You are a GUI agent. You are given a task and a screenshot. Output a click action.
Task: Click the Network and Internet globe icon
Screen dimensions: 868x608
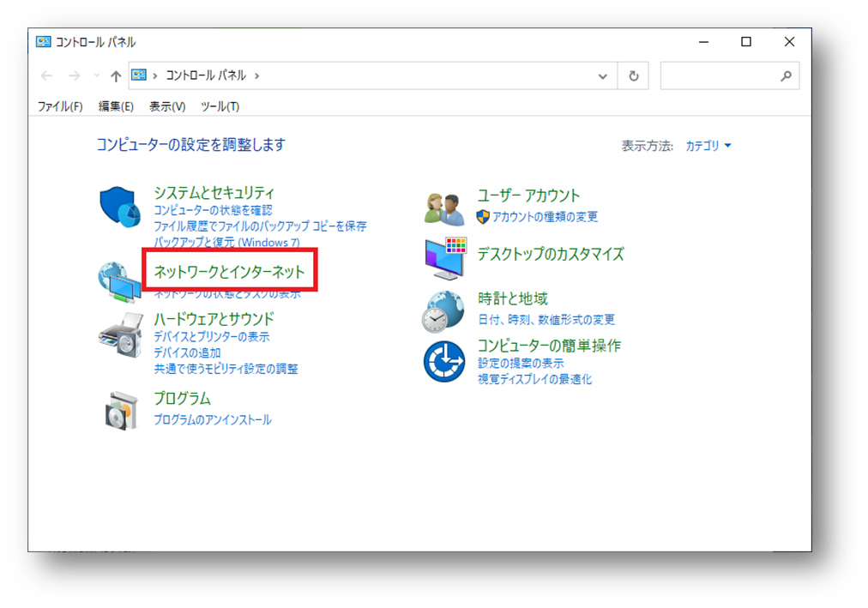[119, 282]
